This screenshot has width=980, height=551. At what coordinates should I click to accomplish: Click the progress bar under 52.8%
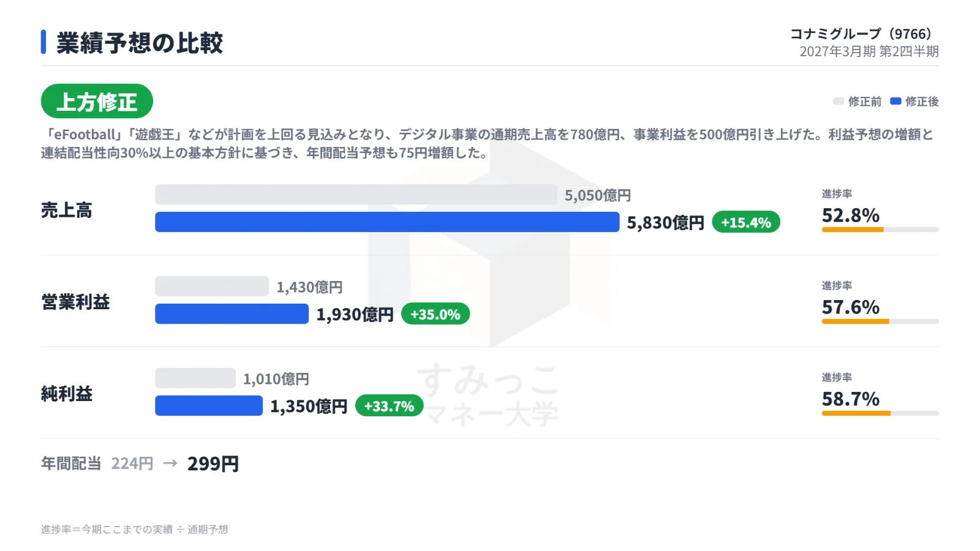[880, 230]
